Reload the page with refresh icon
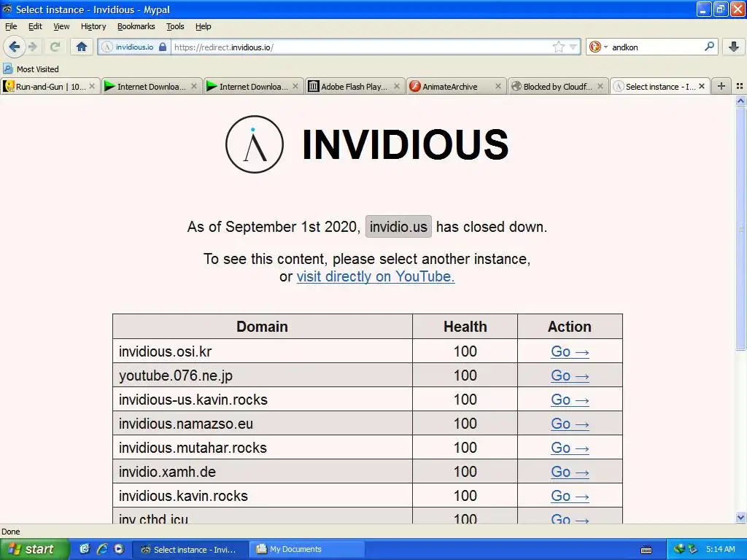Viewport: 747px width, 560px height. click(55, 47)
